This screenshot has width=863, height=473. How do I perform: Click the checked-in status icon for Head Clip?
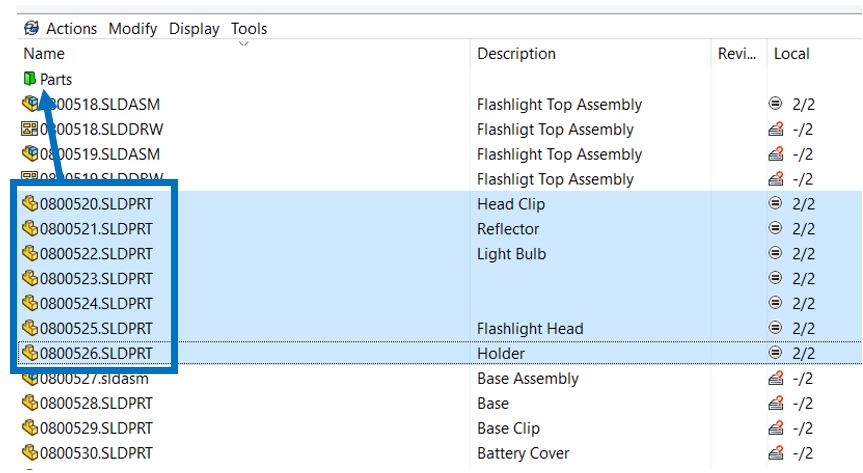pyautogui.click(x=775, y=204)
